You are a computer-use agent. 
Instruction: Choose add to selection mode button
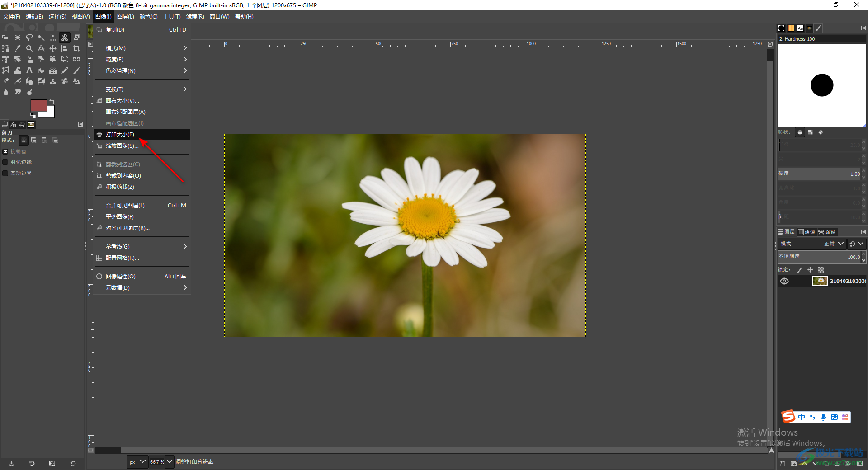point(34,140)
